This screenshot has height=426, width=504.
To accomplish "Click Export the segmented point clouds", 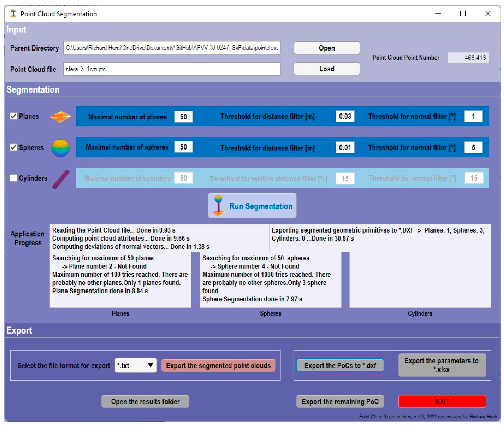I will [x=218, y=365].
